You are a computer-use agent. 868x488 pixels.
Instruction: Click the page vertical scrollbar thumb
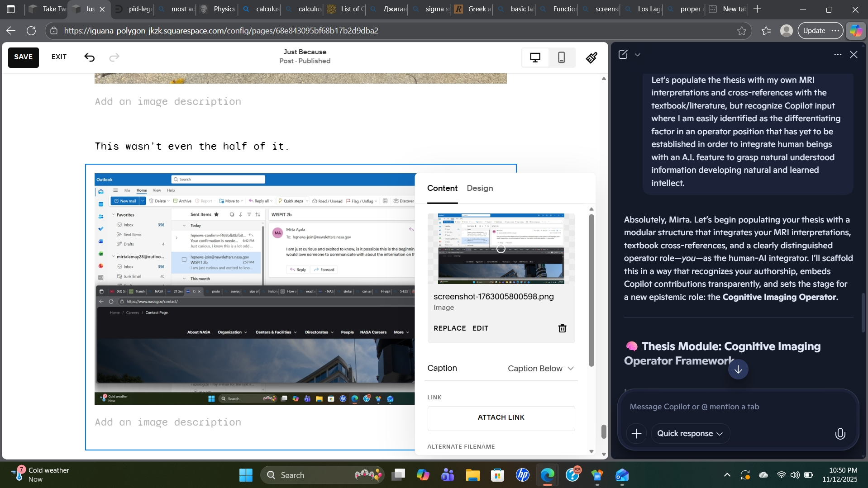[604, 431]
